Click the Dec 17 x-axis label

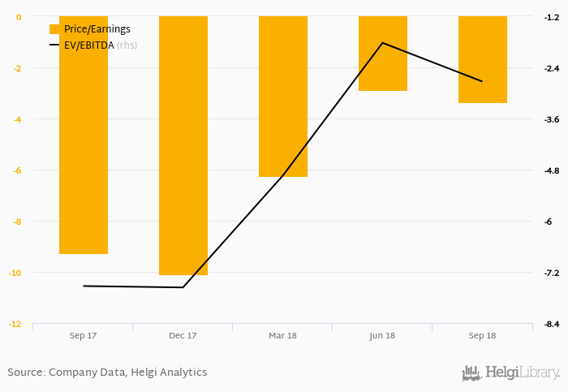coord(183,335)
